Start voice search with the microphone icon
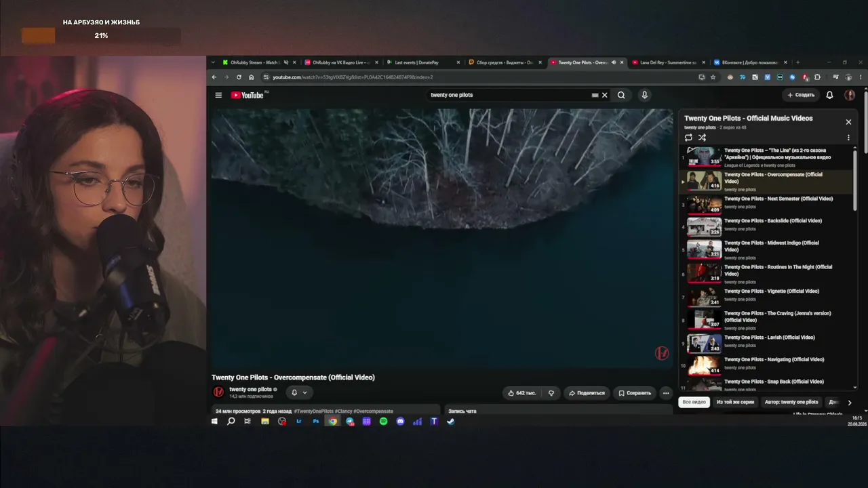Viewport: 868px width, 488px height. tap(644, 95)
